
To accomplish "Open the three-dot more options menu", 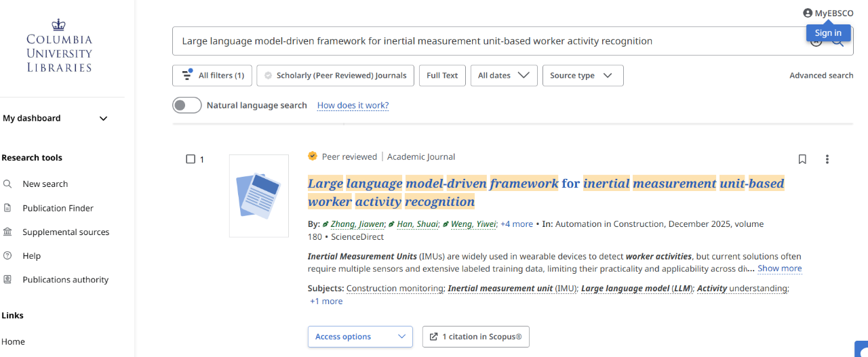I will click(x=827, y=159).
